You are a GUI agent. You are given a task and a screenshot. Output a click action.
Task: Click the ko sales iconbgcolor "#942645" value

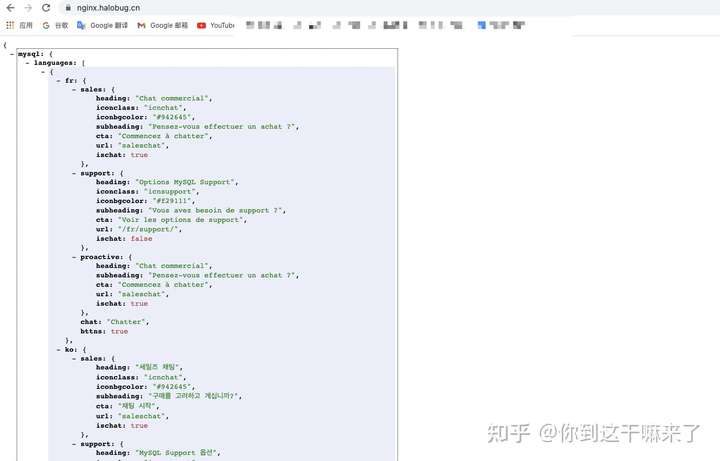pos(172,387)
